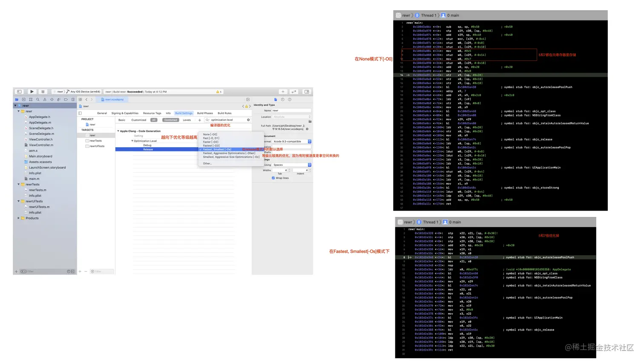644x362 pixels.
Task: Click the filter icon at navigator bottom
Action: point(24,271)
